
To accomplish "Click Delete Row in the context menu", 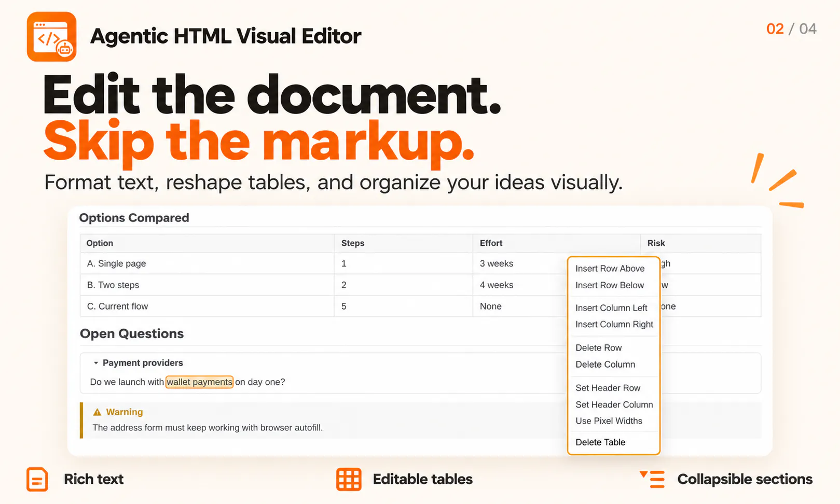I will pyautogui.click(x=598, y=348).
